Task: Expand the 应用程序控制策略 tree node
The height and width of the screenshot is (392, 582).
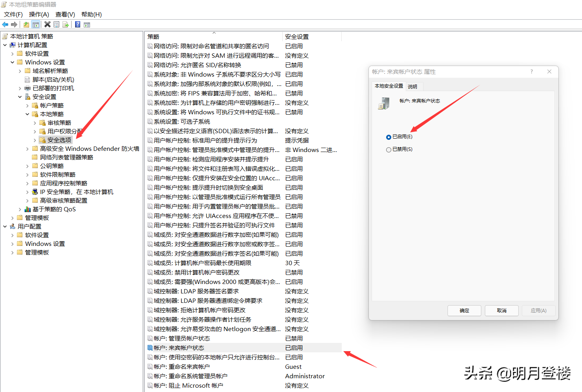Action: 28,183
